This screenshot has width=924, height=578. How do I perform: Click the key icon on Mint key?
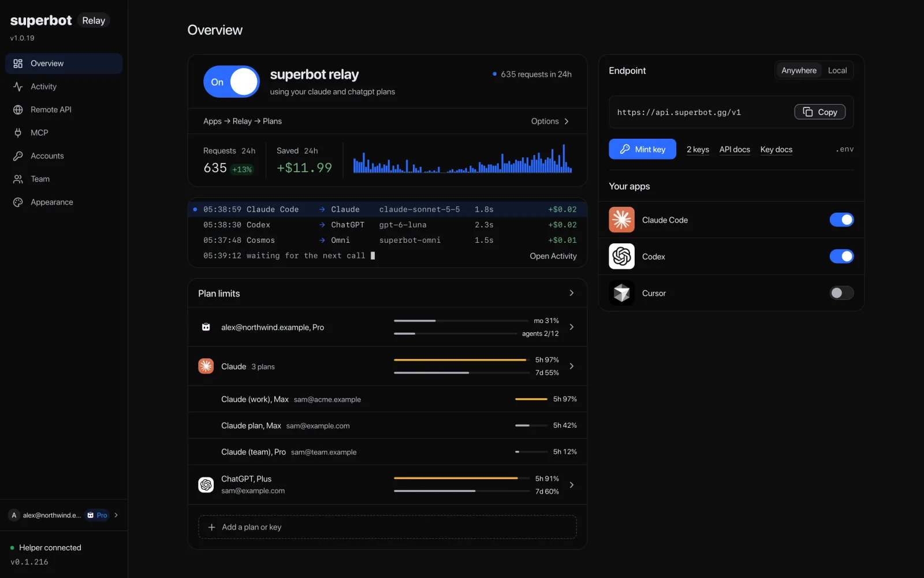[624, 149]
